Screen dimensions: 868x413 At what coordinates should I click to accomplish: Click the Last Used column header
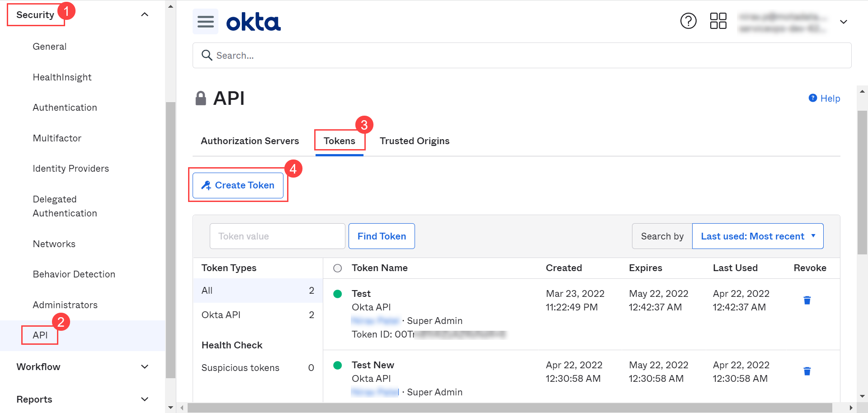pos(735,268)
